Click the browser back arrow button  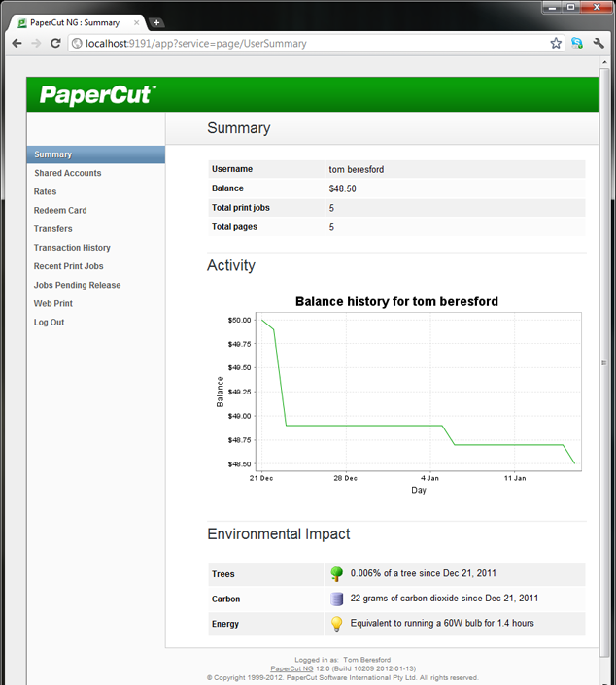click(x=17, y=44)
